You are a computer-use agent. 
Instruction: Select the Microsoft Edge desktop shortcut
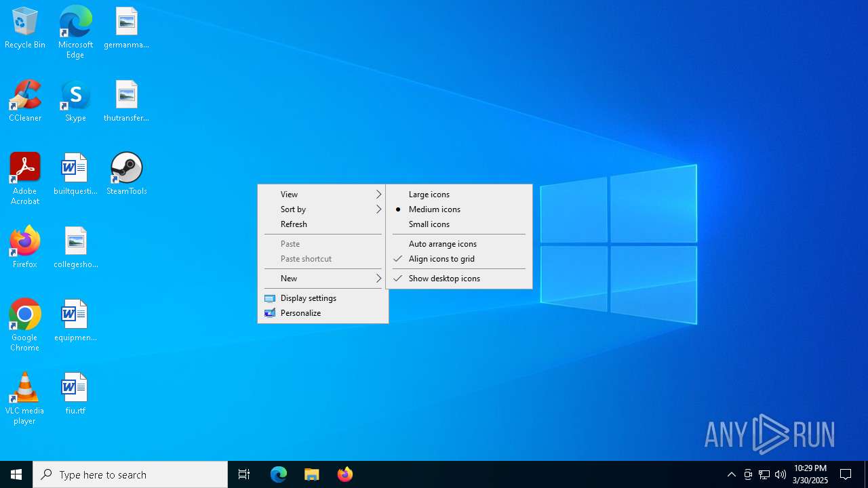point(75,33)
